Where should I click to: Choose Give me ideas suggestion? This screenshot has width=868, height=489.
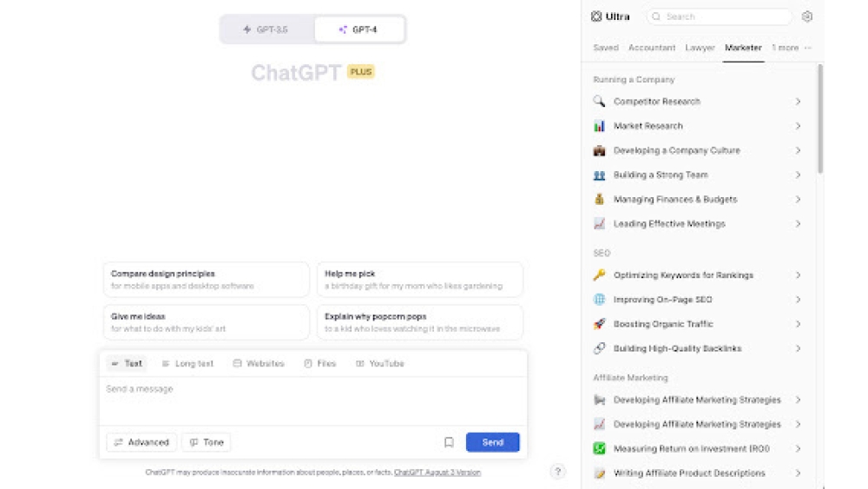206,322
